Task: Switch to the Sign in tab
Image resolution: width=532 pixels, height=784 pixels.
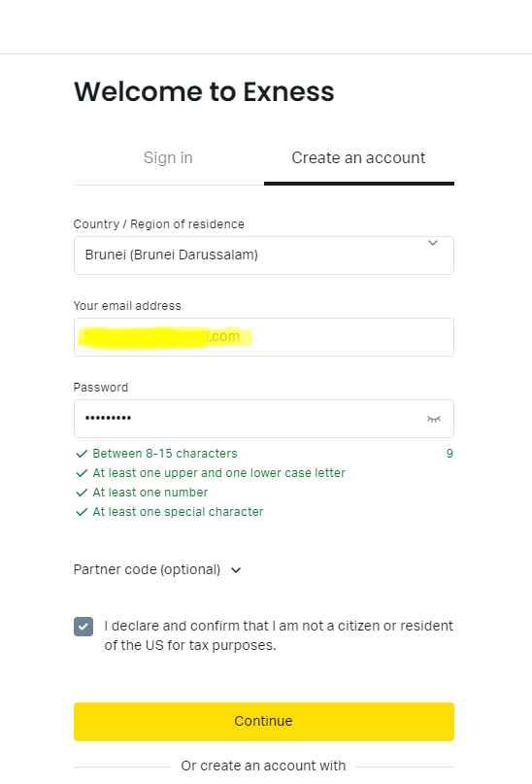Action: point(168,158)
